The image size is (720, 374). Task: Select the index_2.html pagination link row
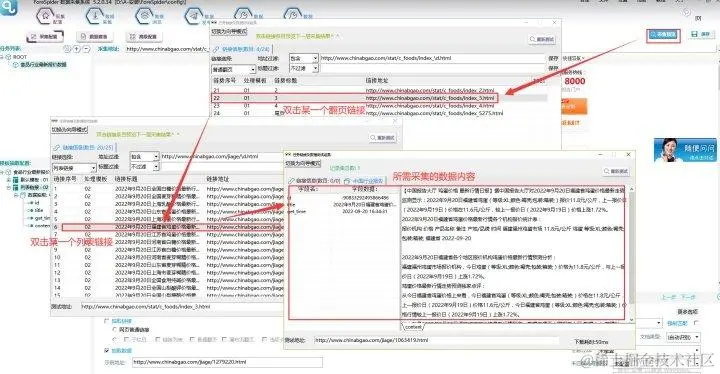point(379,91)
